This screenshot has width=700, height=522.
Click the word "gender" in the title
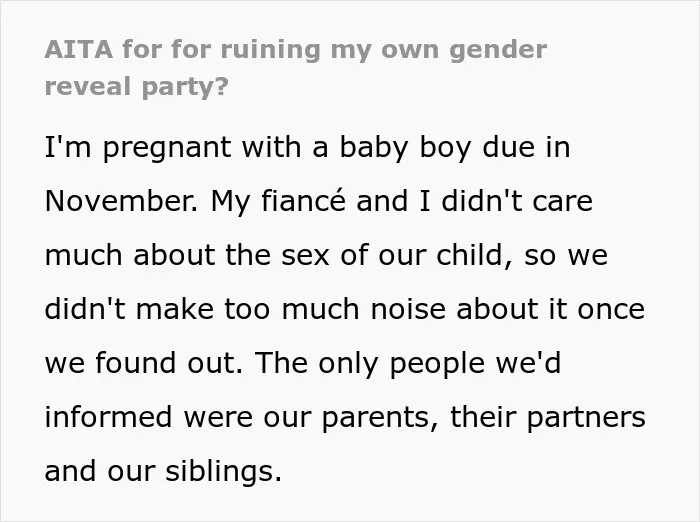tap(498, 50)
